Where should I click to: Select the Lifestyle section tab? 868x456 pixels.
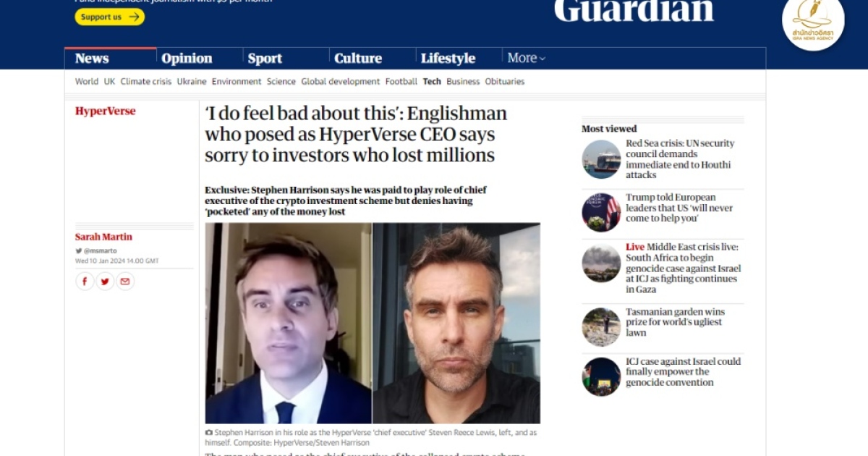coord(448,58)
